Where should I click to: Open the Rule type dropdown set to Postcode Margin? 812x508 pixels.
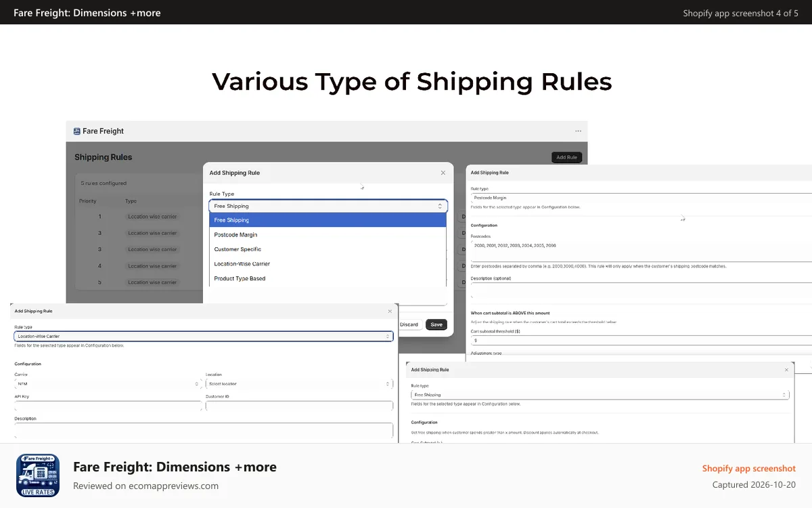point(641,198)
